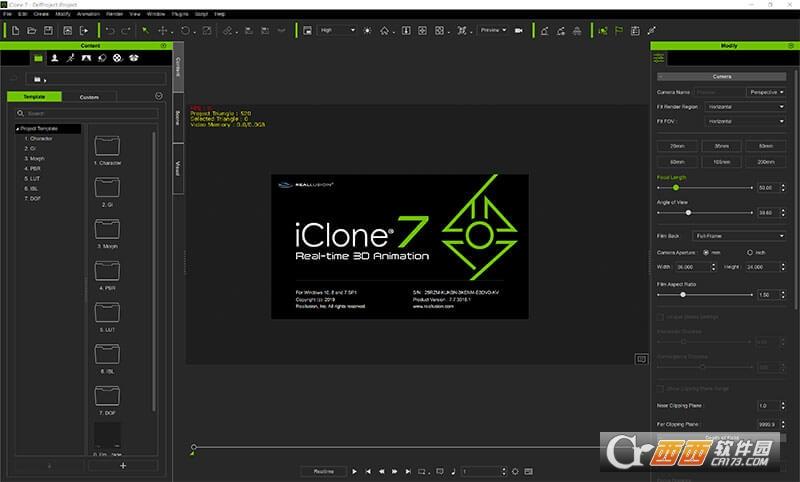Redo the last undone action
Viewport: 800px width, 482px height.
[126, 31]
